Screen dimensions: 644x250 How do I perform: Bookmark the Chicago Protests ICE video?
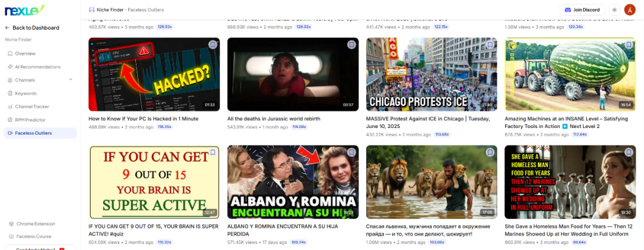pos(490,45)
